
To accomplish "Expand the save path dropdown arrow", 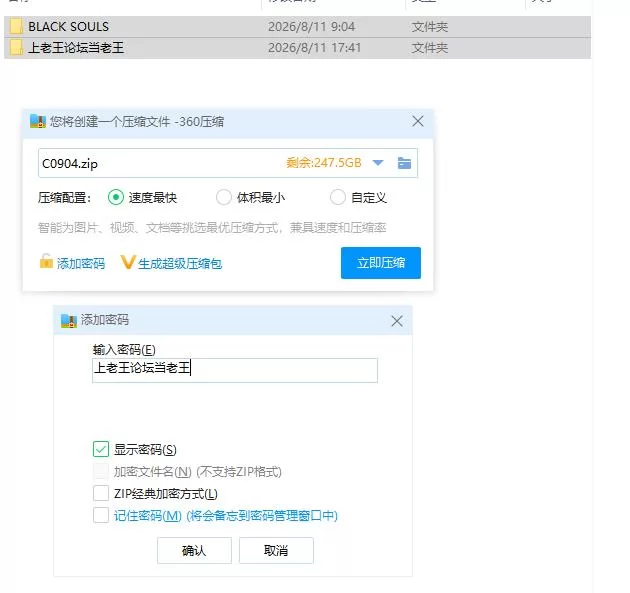I will 378,163.
